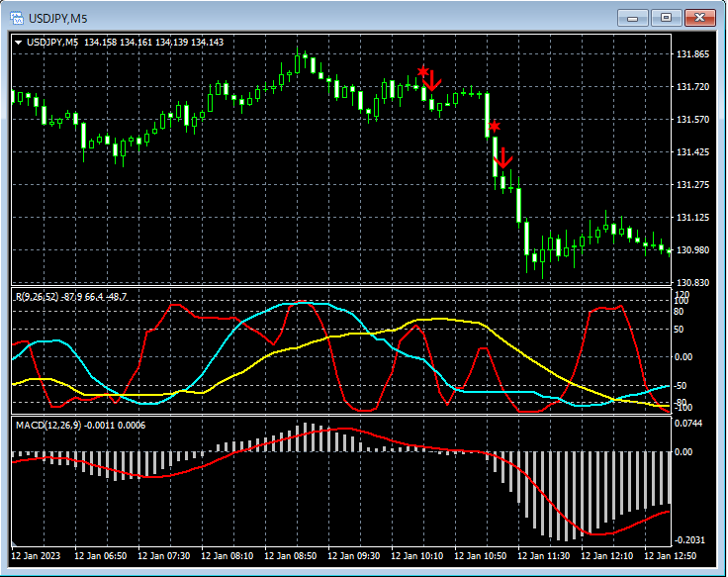Screen dimensions: 728x577
Task: Click the USDJPY,M5 title bar text
Action: tap(58, 19)
